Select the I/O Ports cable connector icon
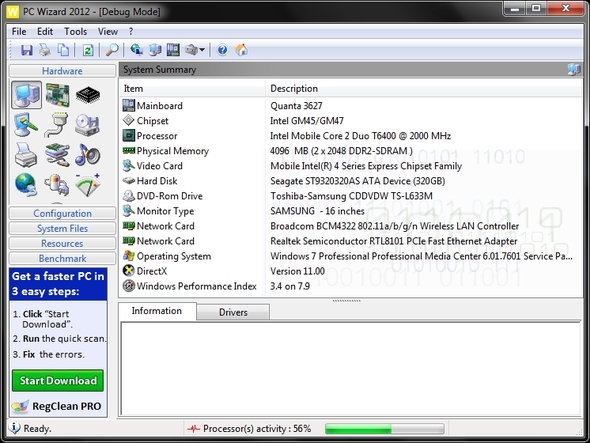590x443 pixels. (x=56, y=125)
